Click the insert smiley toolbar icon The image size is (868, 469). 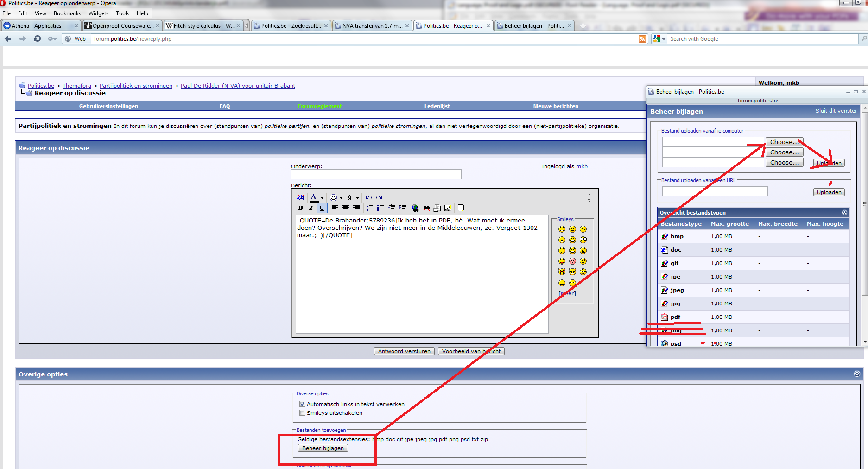[x=333, y=197]
